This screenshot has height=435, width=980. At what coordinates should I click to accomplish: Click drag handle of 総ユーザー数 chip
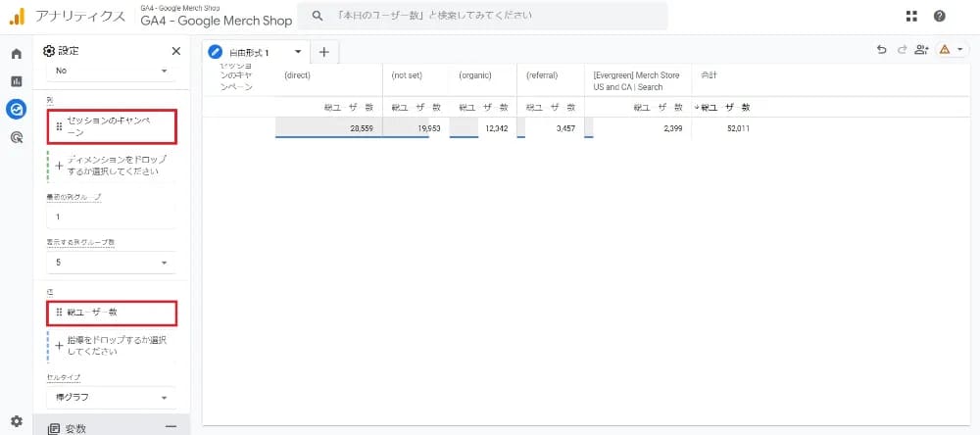point(60,313)
